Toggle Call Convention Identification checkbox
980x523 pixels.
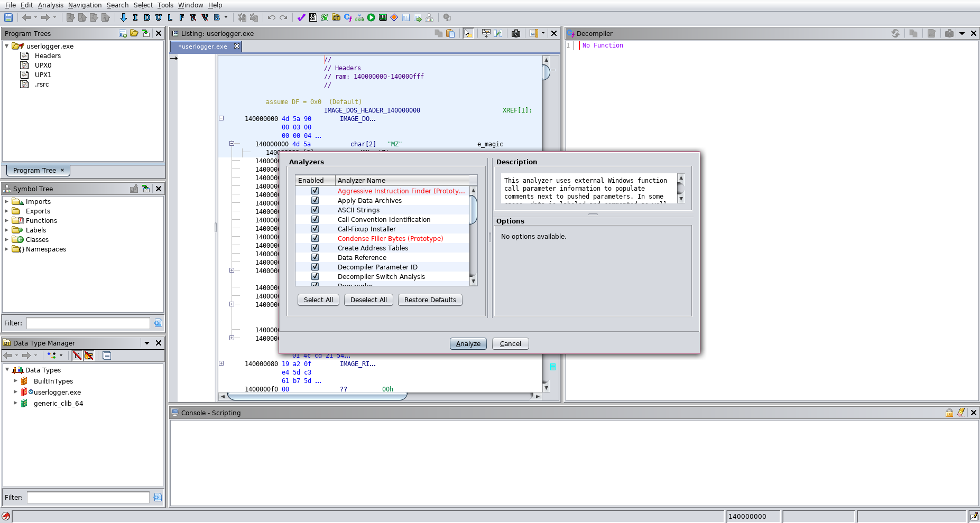click(315, 219)
